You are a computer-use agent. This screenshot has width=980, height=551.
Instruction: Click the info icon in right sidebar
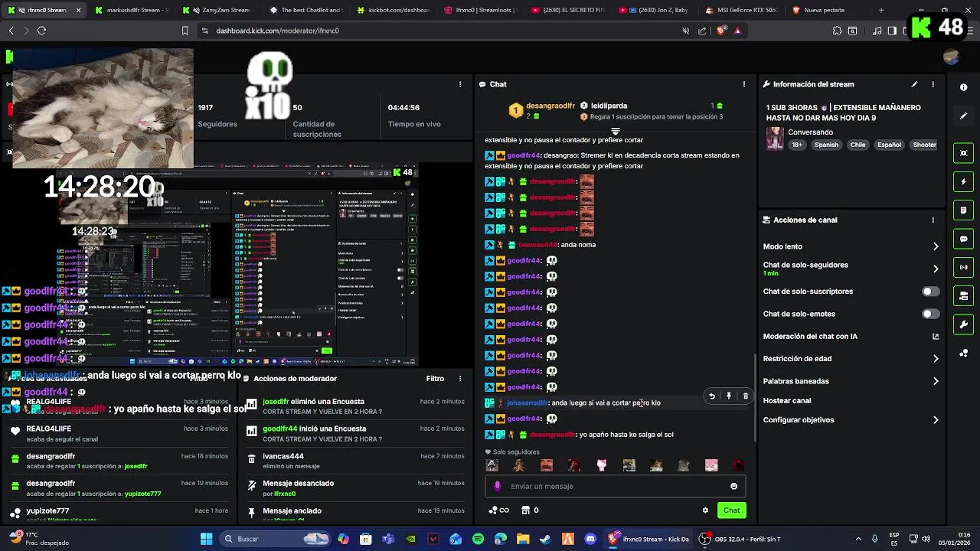[964, 87]
